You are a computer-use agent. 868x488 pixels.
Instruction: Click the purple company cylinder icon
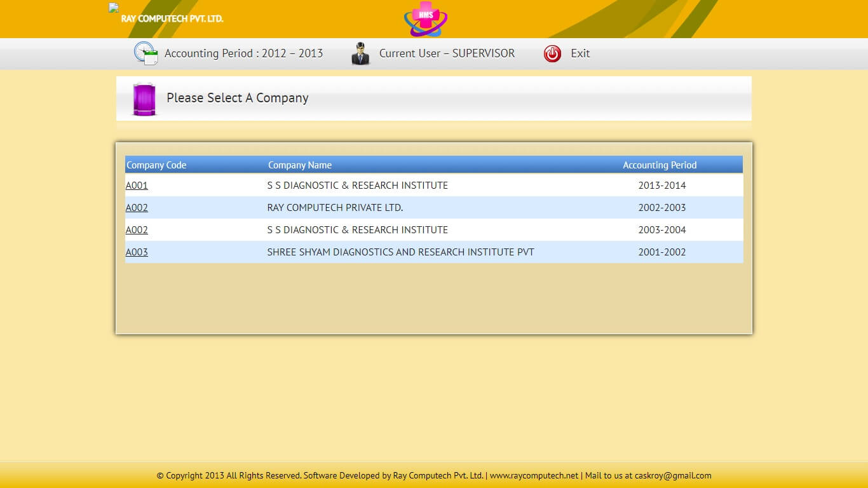click(144, 99)
